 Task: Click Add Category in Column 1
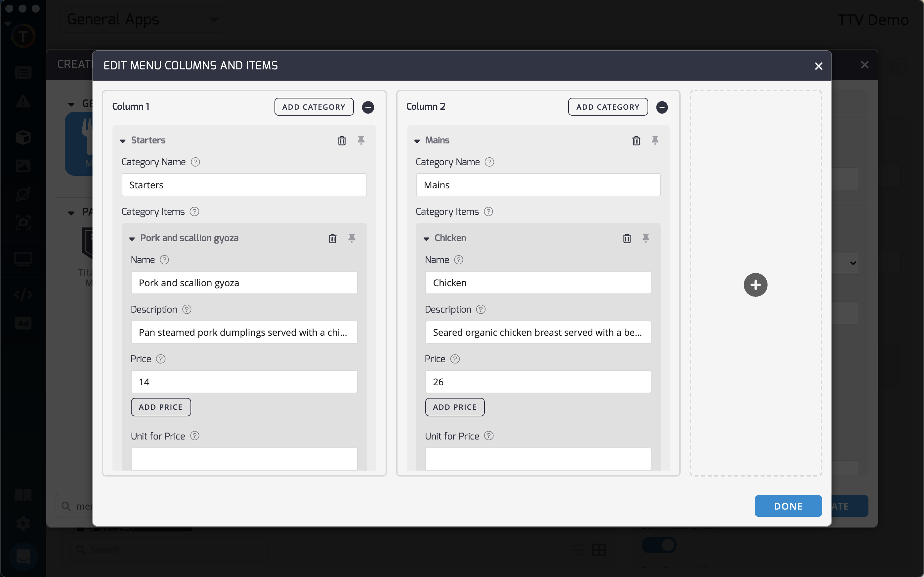pos(314,107)
